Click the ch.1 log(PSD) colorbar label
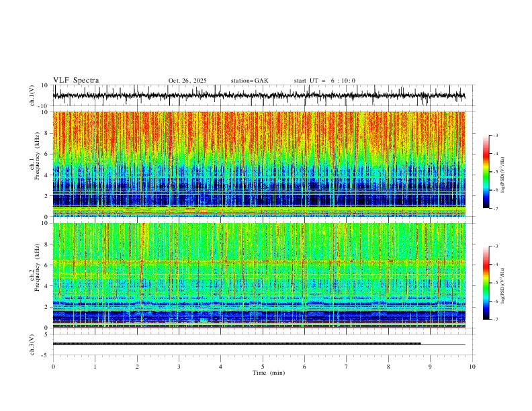 click(x=502, y=175)
